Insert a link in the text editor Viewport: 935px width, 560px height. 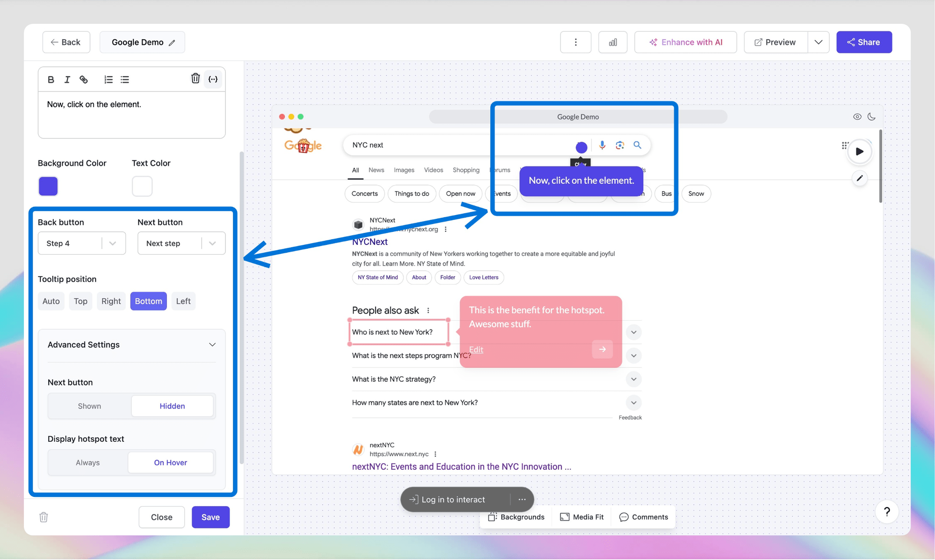84,79
